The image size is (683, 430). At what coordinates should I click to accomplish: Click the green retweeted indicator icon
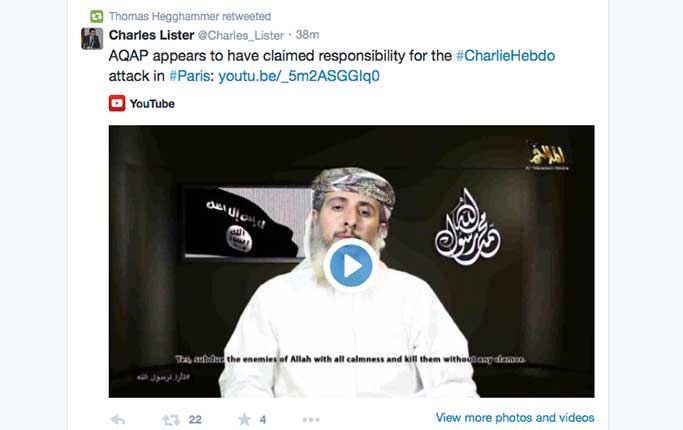[x=96, y=17]
